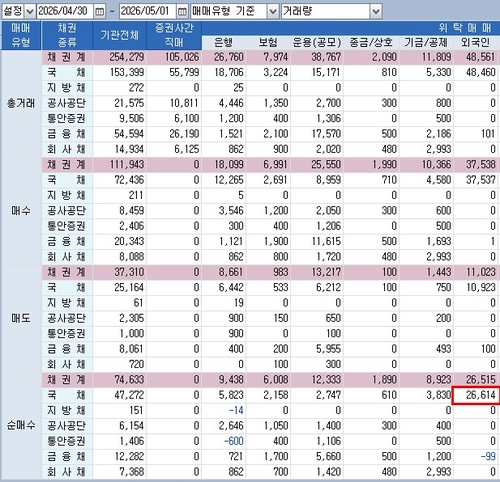The image size is (500, 482).
Task: Select the 순매수 row group label
Action: (21, 426)
